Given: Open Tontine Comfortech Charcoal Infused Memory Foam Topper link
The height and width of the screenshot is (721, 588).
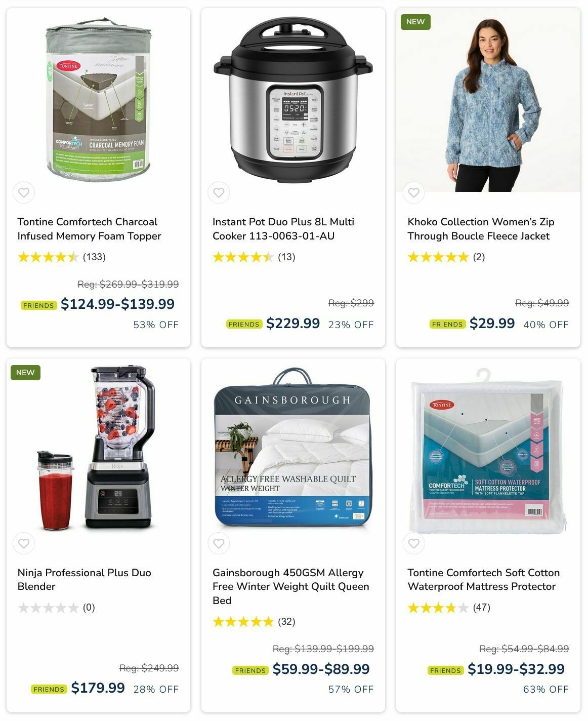Looking at the screenshot, I should [x=89, y=229].
